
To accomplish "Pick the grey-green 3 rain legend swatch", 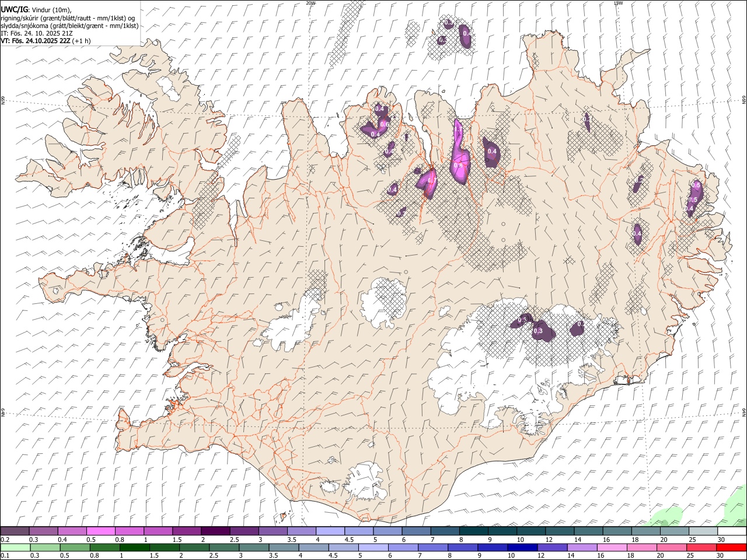I will (x=253, y=547).
